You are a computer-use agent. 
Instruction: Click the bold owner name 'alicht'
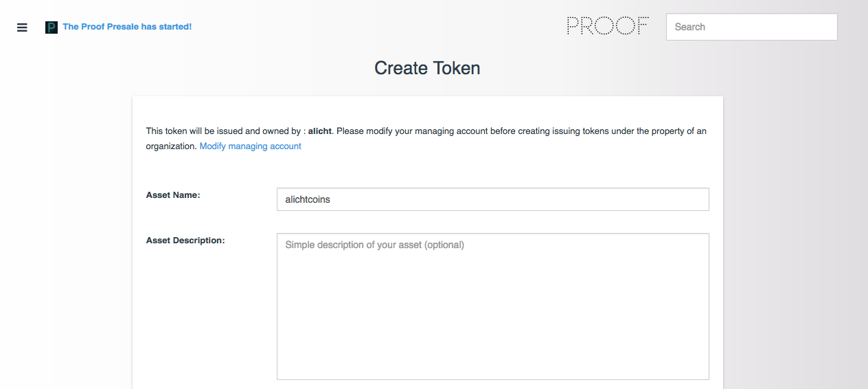coord(320,131)
